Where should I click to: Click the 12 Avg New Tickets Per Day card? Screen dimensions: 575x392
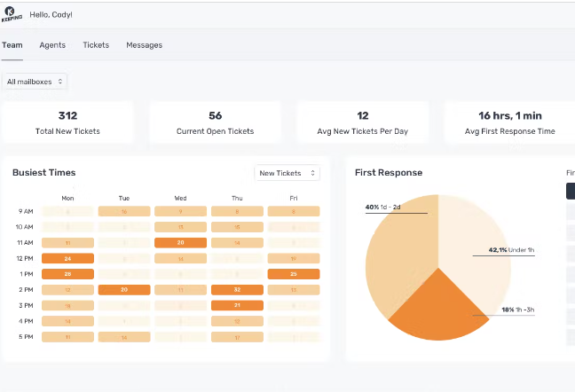[363, 122]
